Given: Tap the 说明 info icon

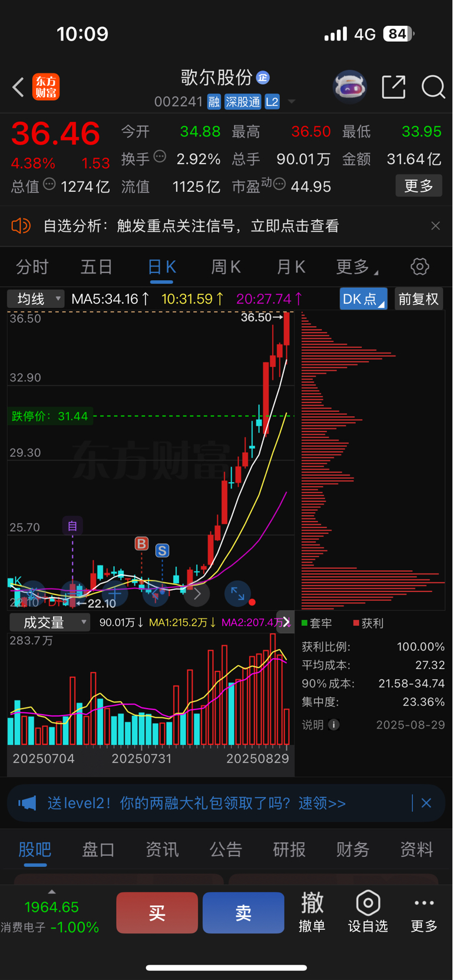Looking at the screenshot, I should [333, 725].
